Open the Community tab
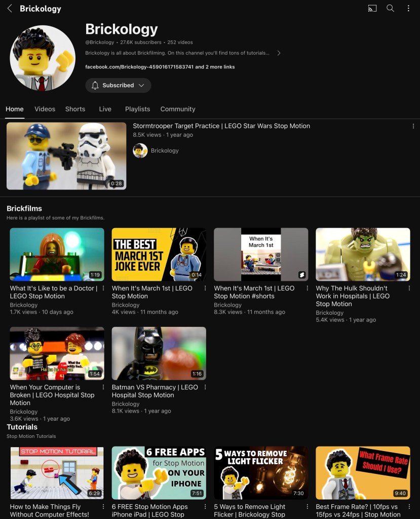 (x=178, y=109)
